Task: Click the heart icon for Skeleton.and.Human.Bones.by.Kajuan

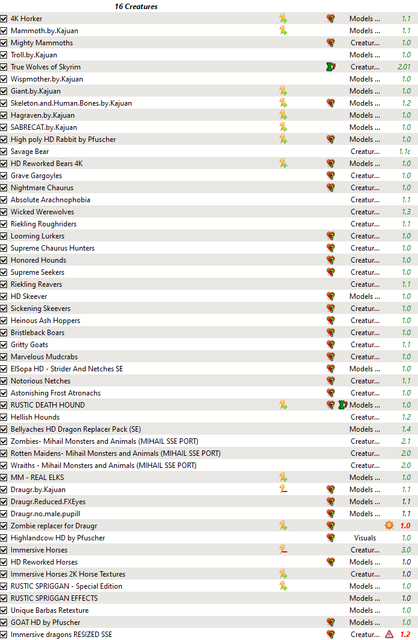Action: 331,103
